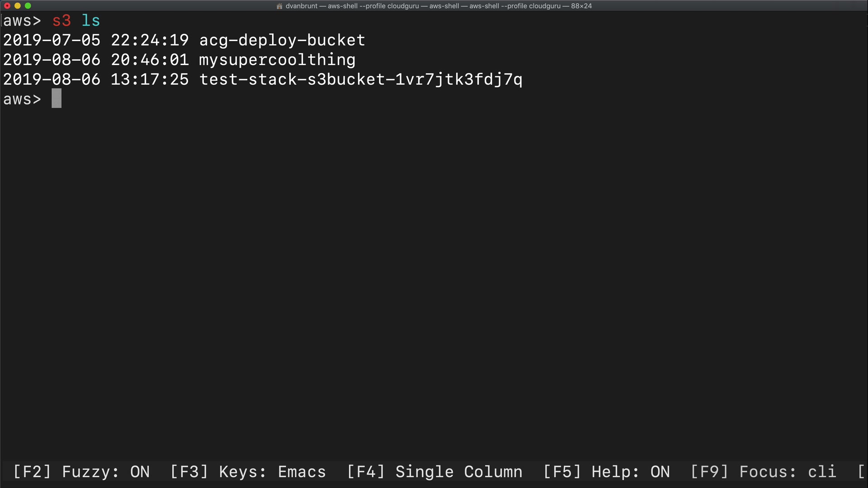The width and height of the screenshot is (868, 488).
Task: Toggle the F2 Fuzzy matching setting
Action: click(x=81, y=472)
